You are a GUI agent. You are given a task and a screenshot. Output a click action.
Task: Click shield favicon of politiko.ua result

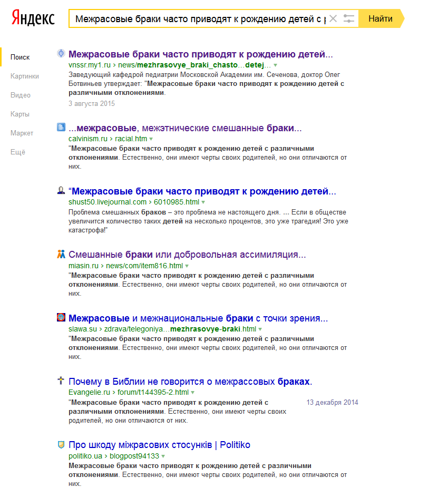[x=61, y=444]
